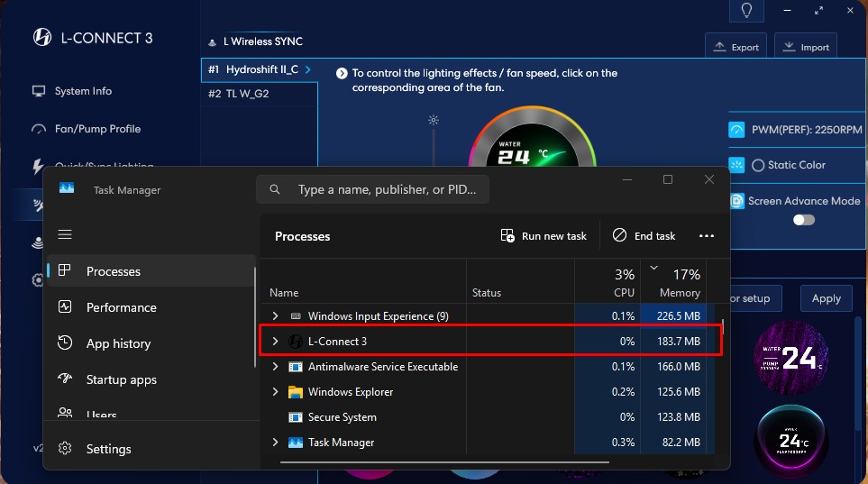This screenshot has width=868, height=484.
Task: Click the Static Color lighting icon
Action: click(x=736, y=165)
